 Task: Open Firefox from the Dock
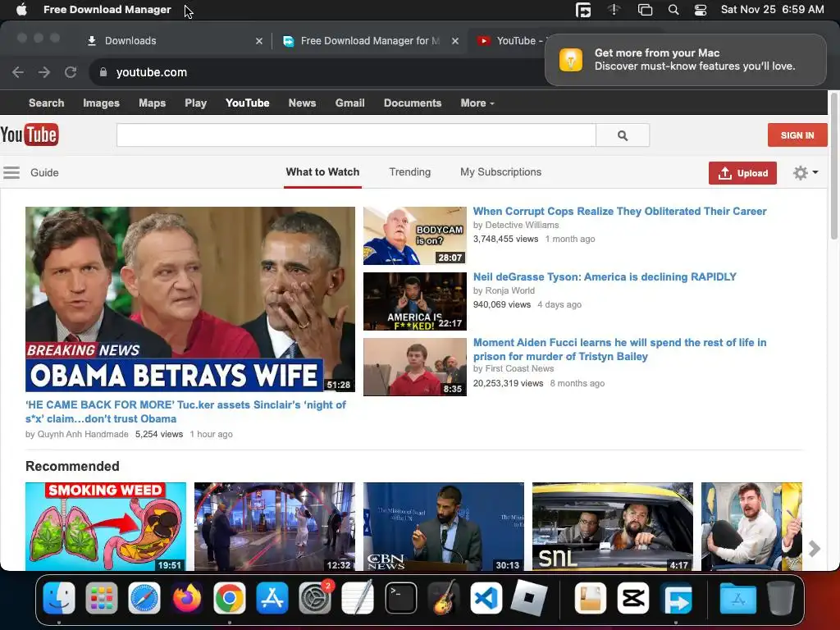tap(187, 598)
